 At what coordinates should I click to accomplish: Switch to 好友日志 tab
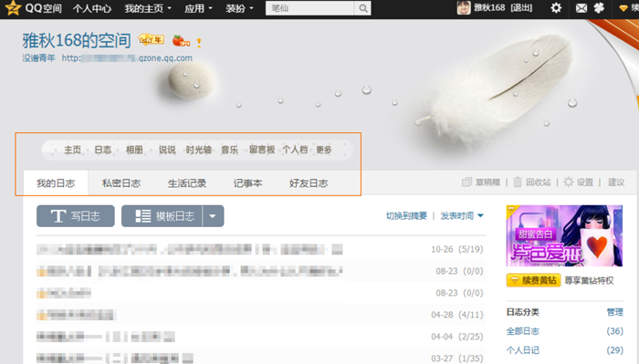tap(309, 183)
